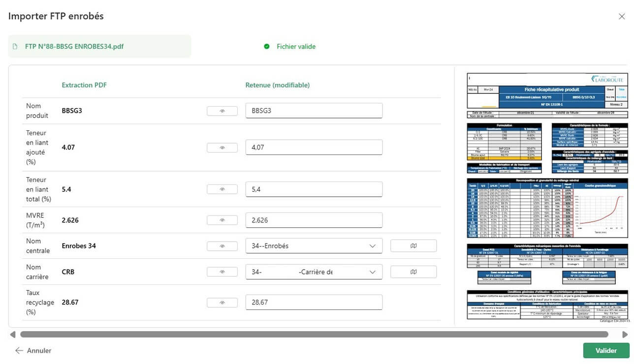Click the left arrow of the horizontal scrollbar
This screenshot has height=364, width=634.
tap(13, 334)
